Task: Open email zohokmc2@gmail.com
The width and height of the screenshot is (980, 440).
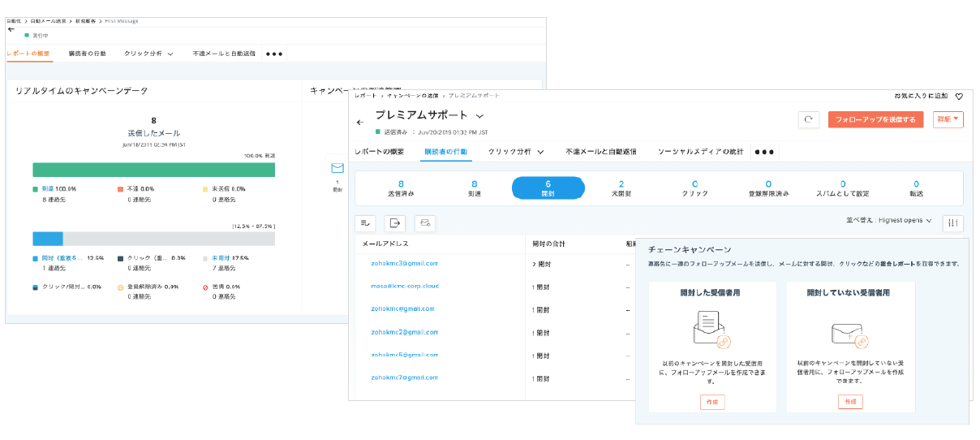Action: [x=404, y=332]
